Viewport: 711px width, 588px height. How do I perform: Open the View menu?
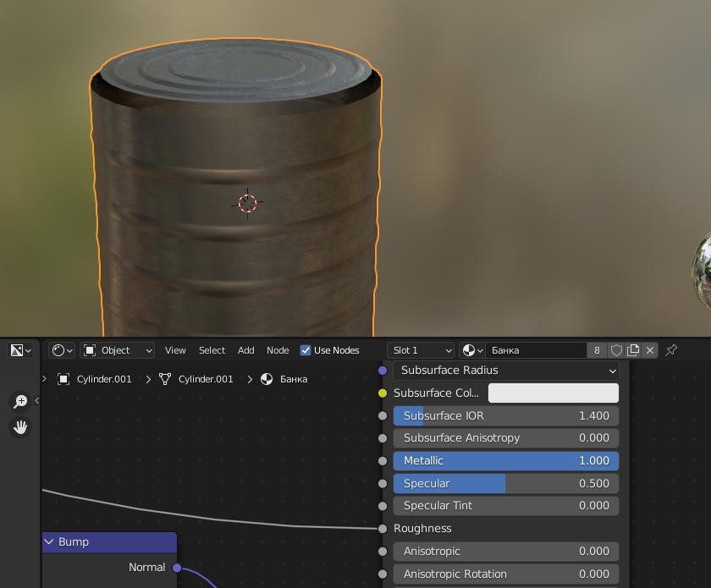pos(175,350)
